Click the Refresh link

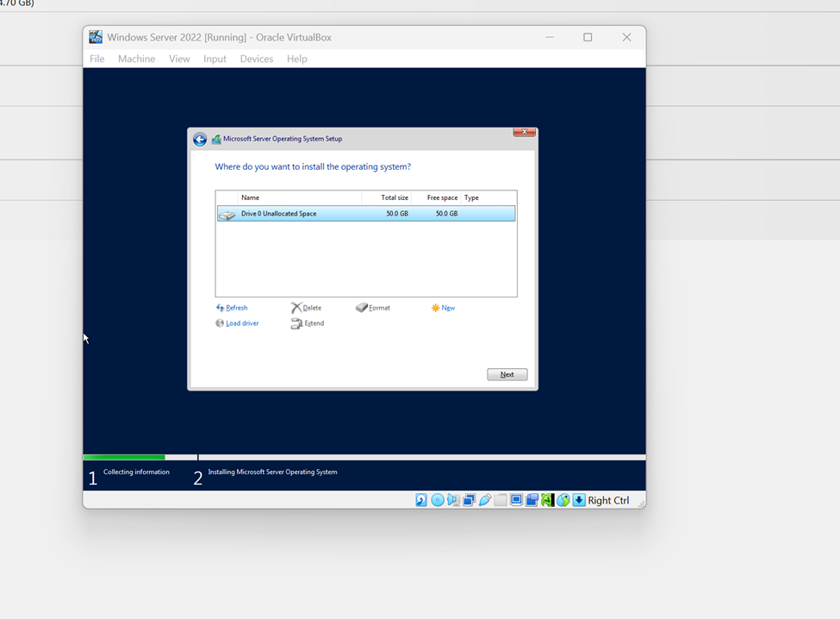point(232,308)
